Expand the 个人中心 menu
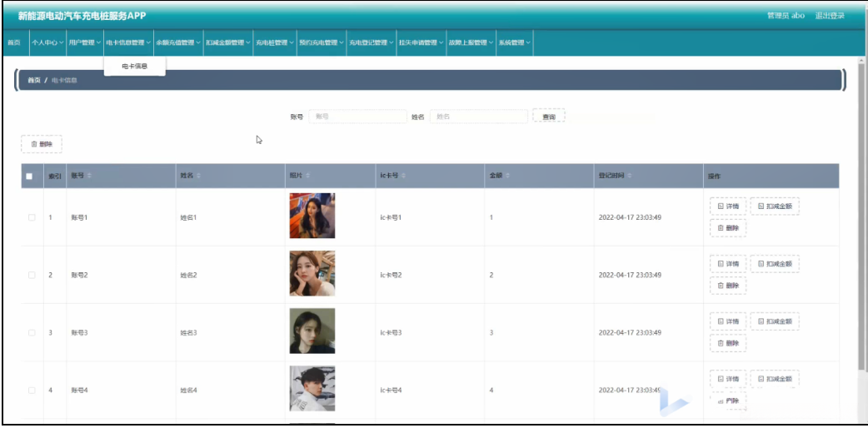868x428 pixels. [47, 42]
